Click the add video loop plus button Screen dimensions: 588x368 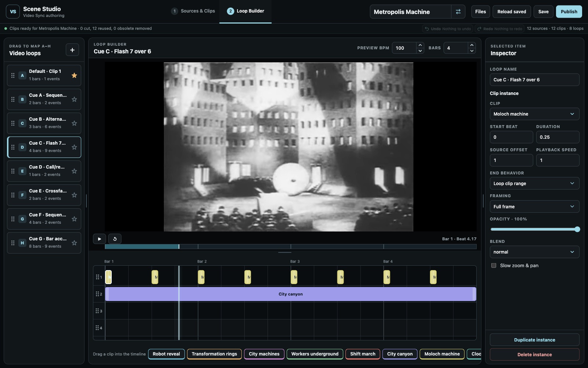72,50
